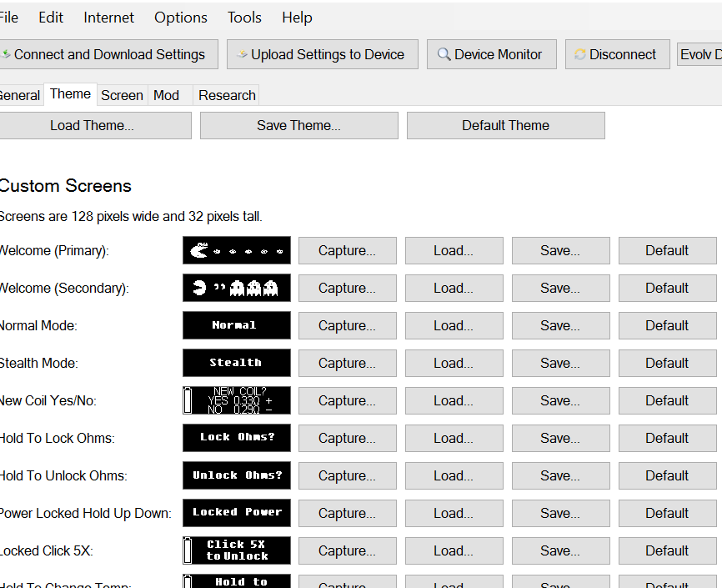Open the Tools menu

point(244,17)
